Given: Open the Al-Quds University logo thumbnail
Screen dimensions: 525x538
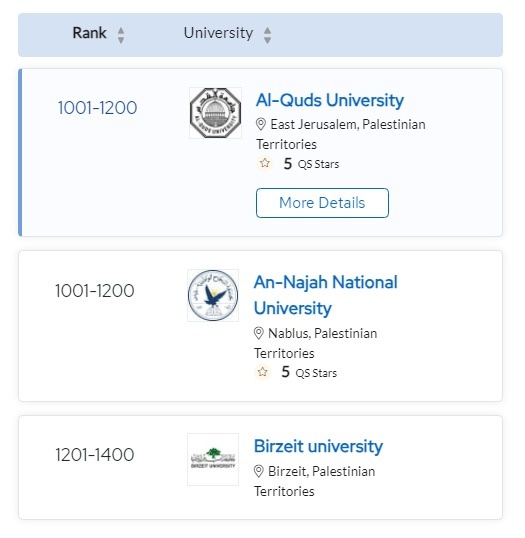Looking at the screenshot, I should (x=215, y=113).
